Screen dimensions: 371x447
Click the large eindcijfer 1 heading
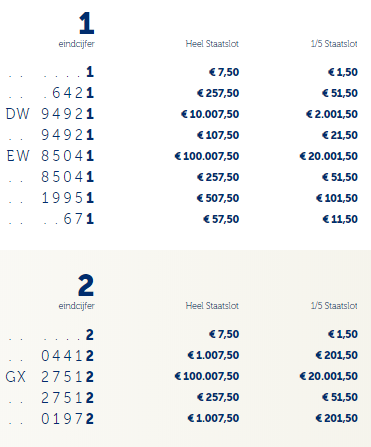tap(87, 23)
